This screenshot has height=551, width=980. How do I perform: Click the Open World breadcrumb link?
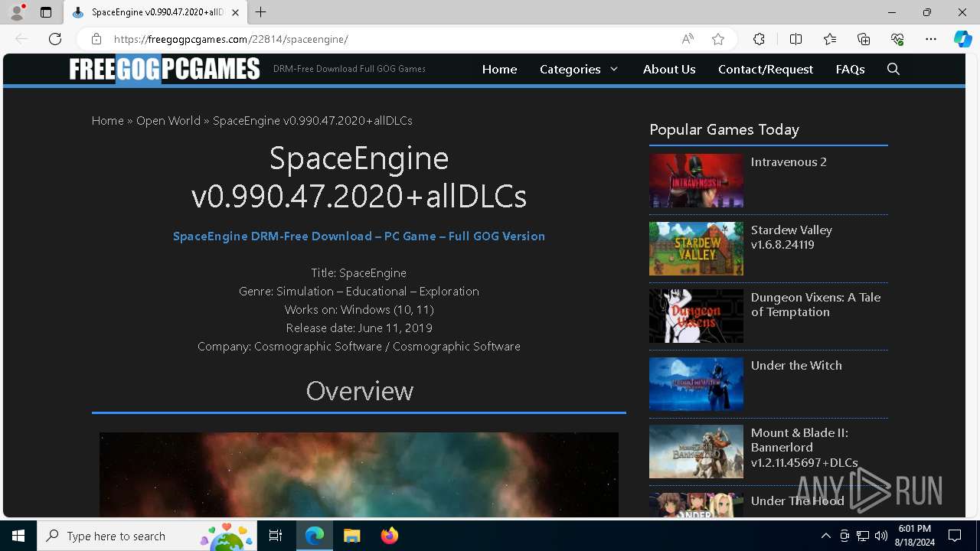pyautogui.click(x=168, y=120)
